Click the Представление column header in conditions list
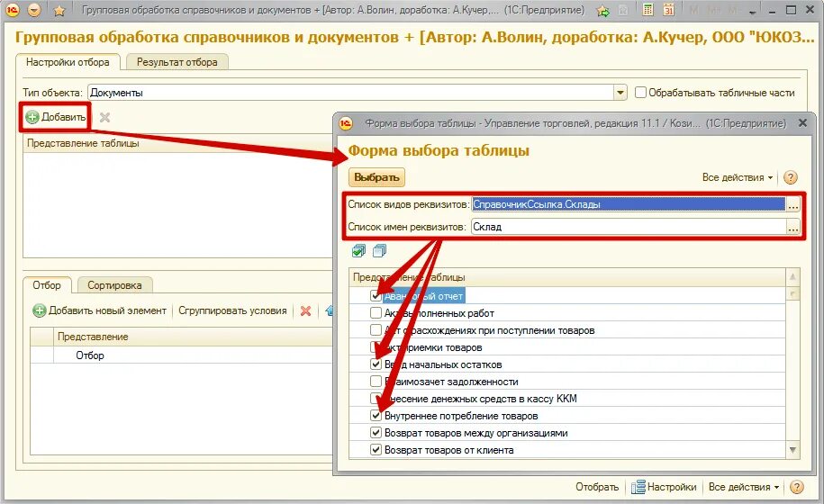 (x=194, y=337)
